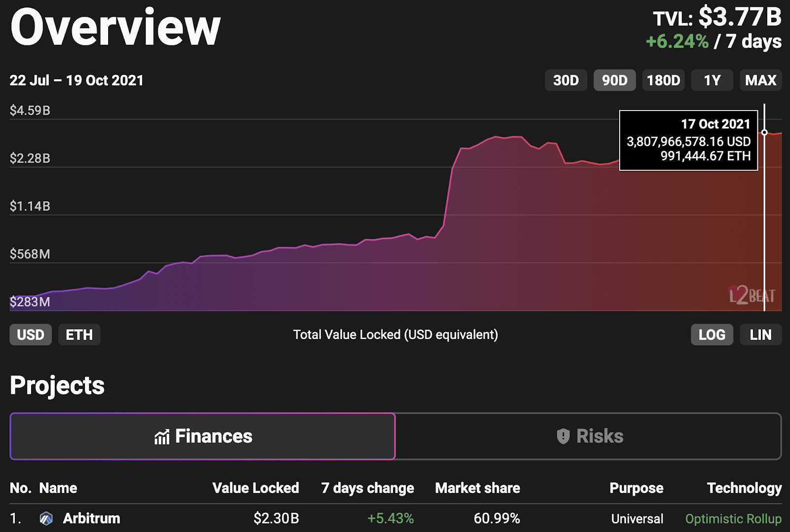Click the $283M axis label
790x532 pixels.
[30, 302]
